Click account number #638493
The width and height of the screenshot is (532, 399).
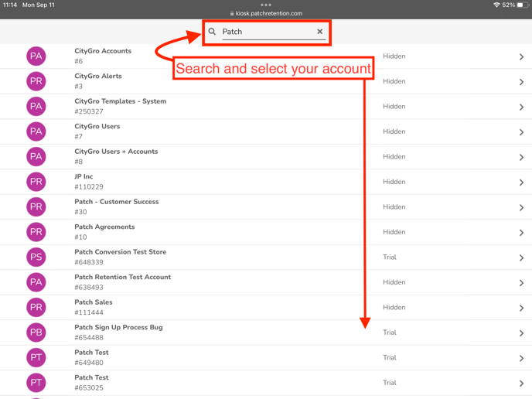[x=89, y=287]
